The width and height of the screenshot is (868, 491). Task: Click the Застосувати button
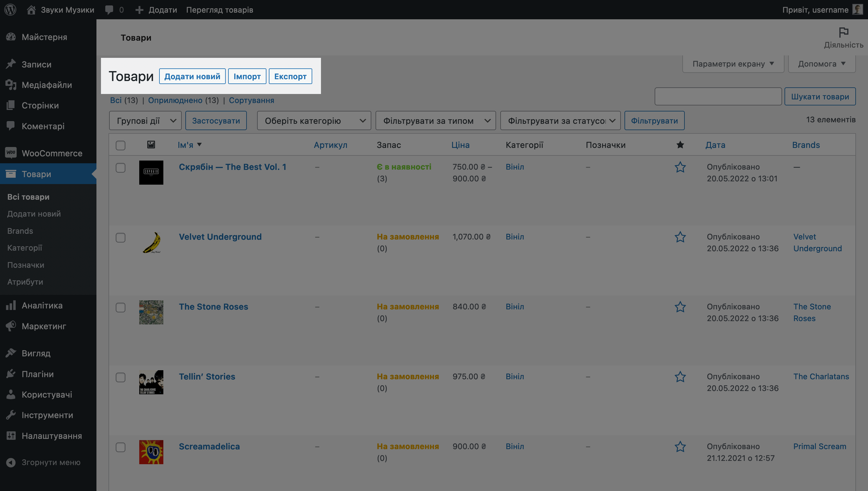pos(216,120)
